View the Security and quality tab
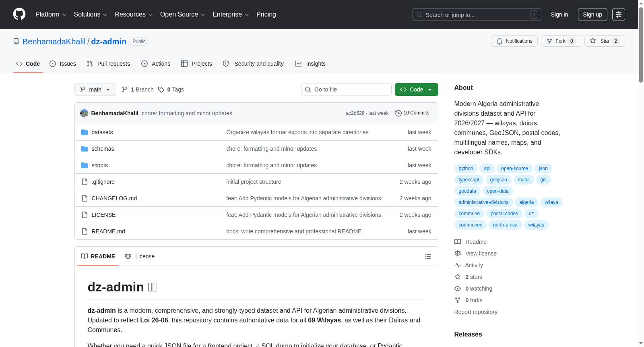644x347 pixels. coord(253,64)
